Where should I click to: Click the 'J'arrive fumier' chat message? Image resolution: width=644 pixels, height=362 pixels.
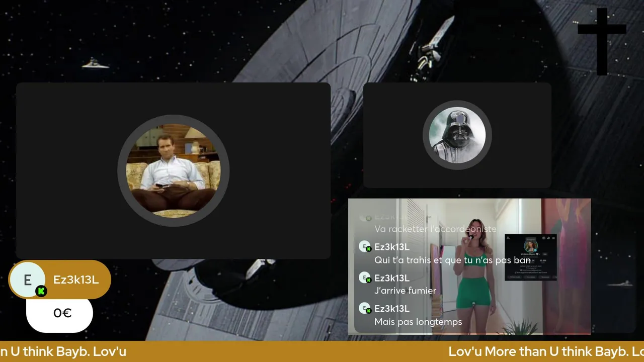(x=406, y=291)
